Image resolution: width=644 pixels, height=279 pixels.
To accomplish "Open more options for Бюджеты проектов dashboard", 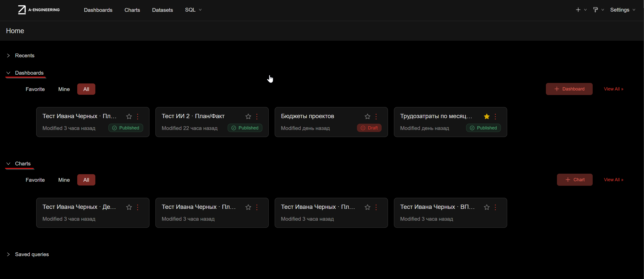I will tap(376, 116).
